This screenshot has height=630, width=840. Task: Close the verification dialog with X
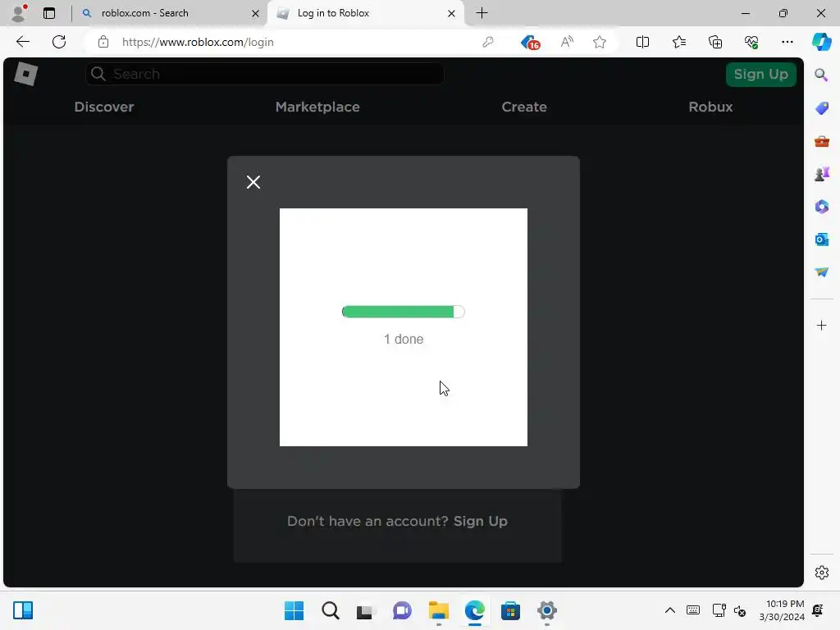[x=253, y=182]
